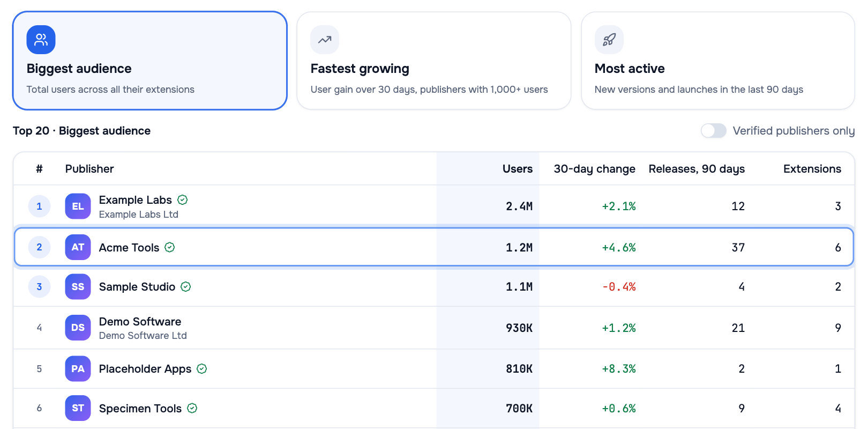Click the 2.4M users value
Image resolution: width=868 pixels, height=429 pixels.
(519, 206)
